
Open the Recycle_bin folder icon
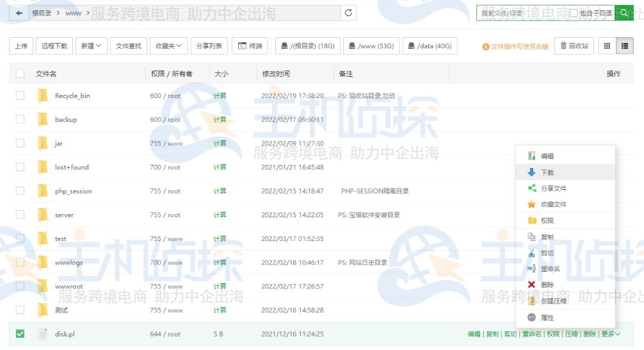[43, 96]
